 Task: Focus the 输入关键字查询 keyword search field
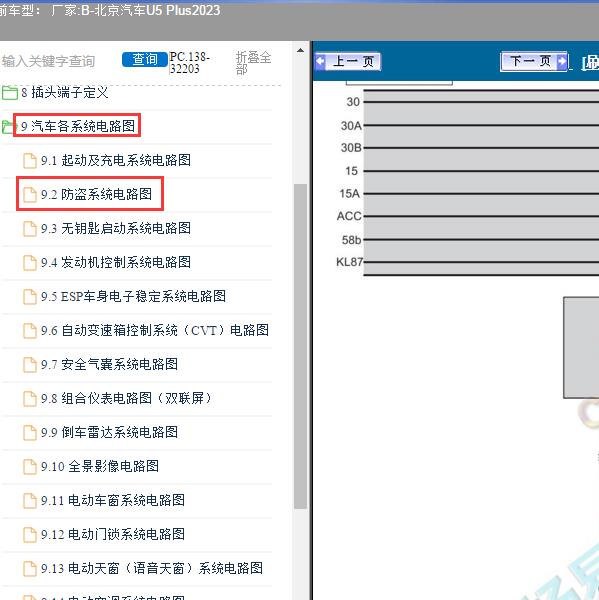click(48, 61)
